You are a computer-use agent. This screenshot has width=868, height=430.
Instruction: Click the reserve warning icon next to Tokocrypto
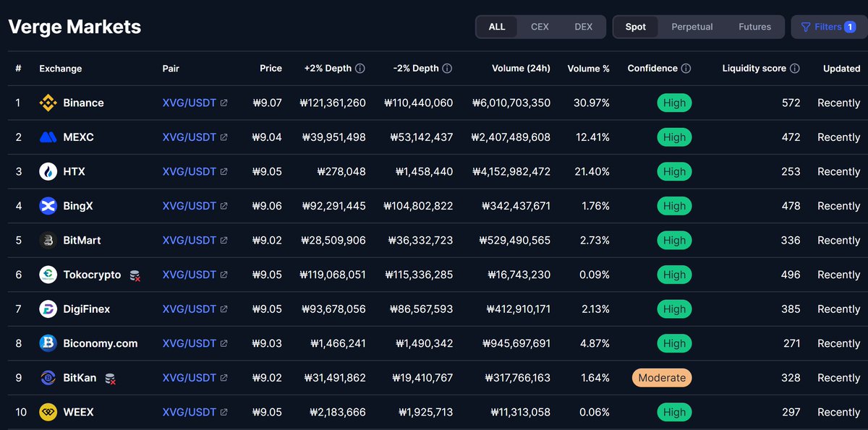(135, 275)
